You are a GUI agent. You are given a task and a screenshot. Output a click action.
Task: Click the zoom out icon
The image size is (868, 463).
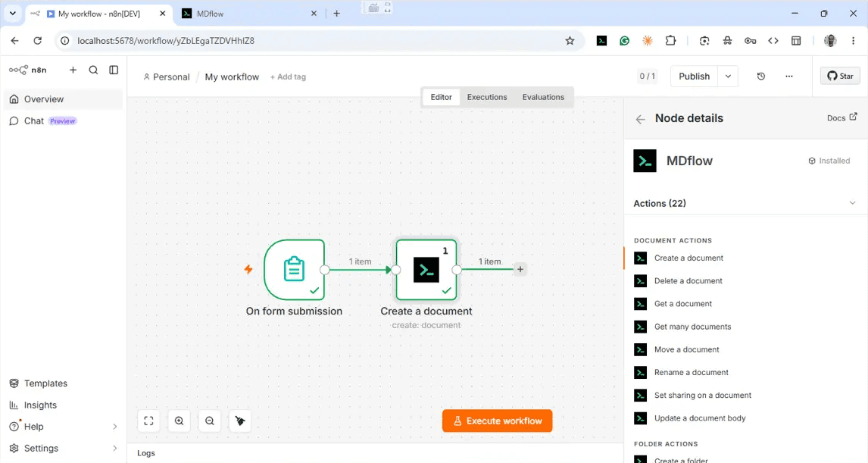point(209,421)
